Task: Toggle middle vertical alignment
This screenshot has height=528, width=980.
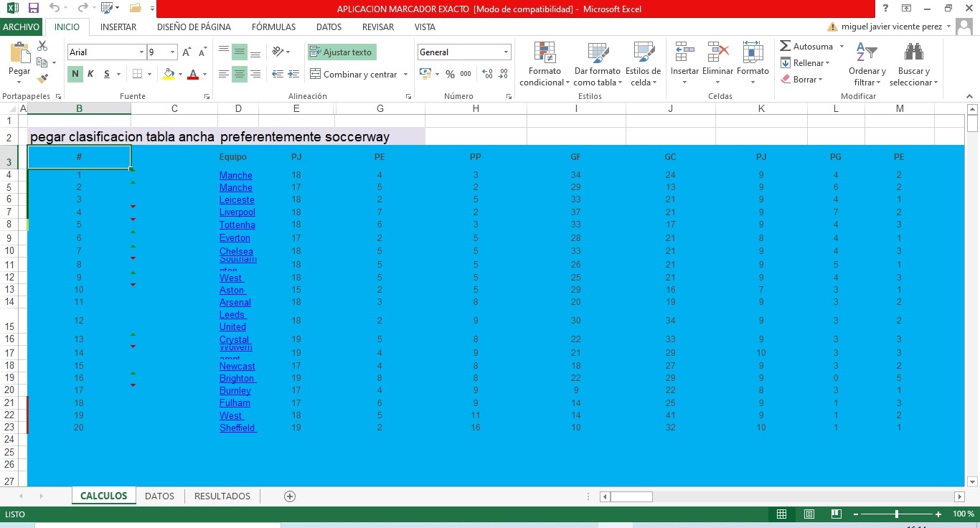Action: click(x=240, y=52)
